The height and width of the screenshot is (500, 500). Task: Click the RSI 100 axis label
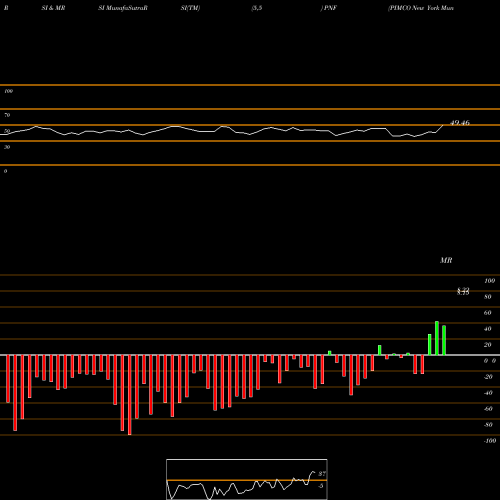pos(8,91)
